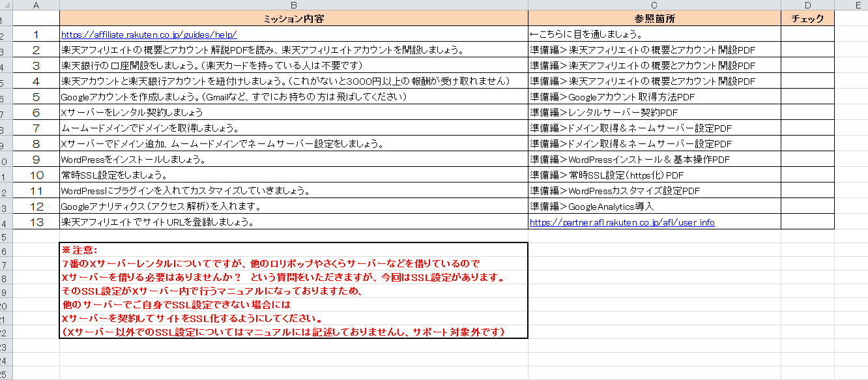868x380 pixels.
Task: Select the WordPressをインストールしましょう cell
Action: (293, 160)
